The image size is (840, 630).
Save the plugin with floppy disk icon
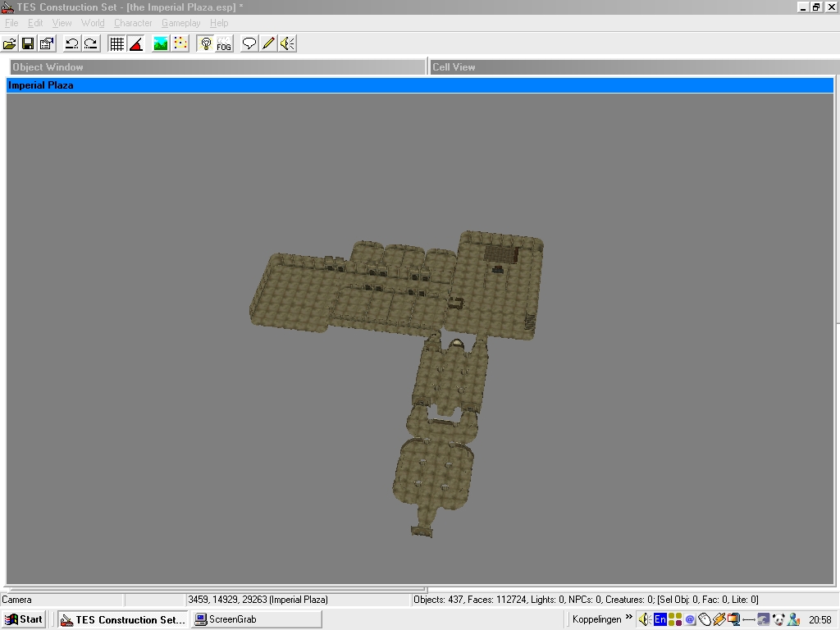click(x=28, y=43)
